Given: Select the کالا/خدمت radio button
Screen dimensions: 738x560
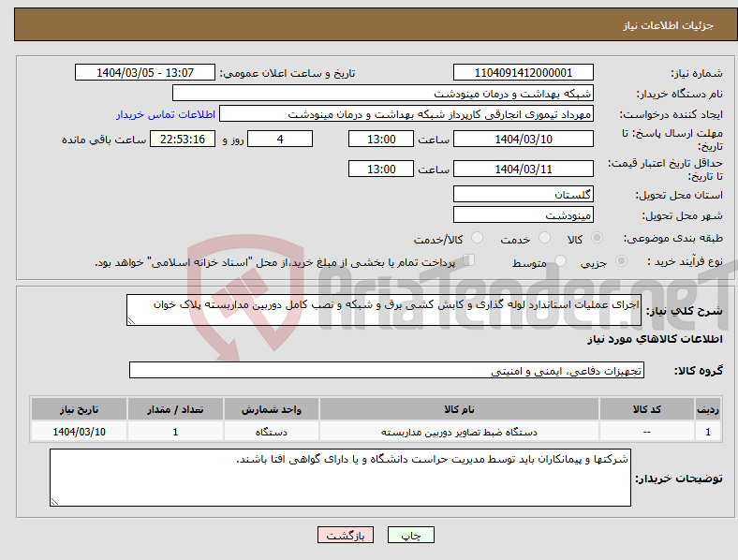Looking at the screenshot, I should click(478, 238).
